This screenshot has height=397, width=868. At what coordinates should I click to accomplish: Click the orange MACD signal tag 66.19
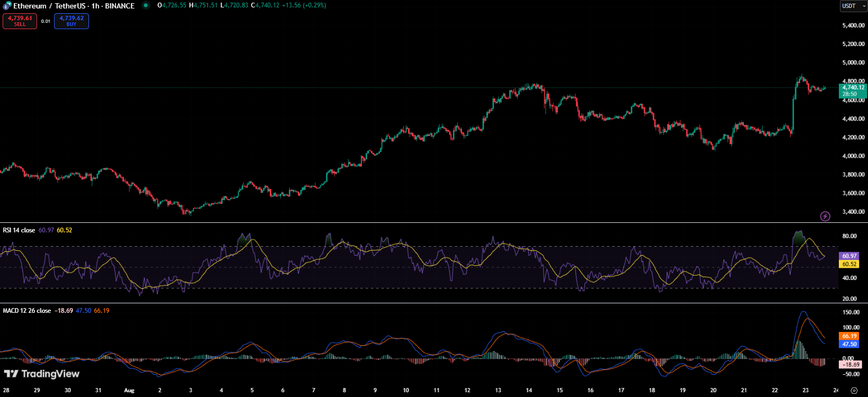(849, 336)
